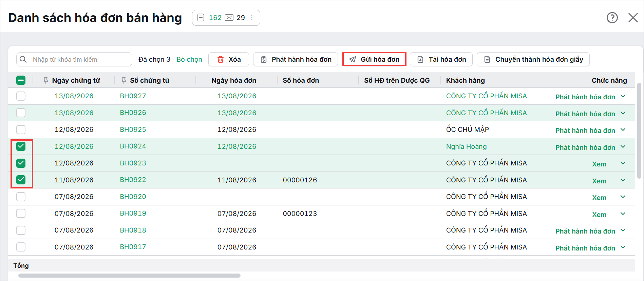Screen dimensions: 644x281
Task: Click Phát hành hóa đơn link for BH0924
Action: coord(585,147)
